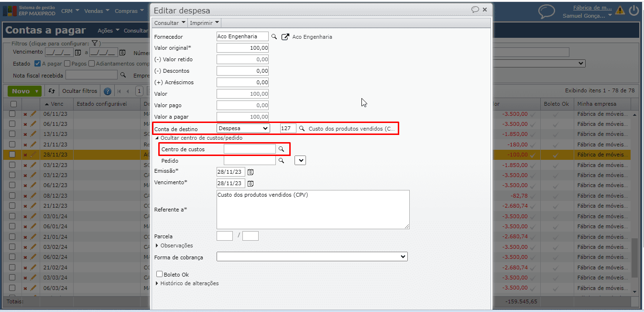
Task: Click Ocultar filtros button
Action: click(x=80, y=91)
